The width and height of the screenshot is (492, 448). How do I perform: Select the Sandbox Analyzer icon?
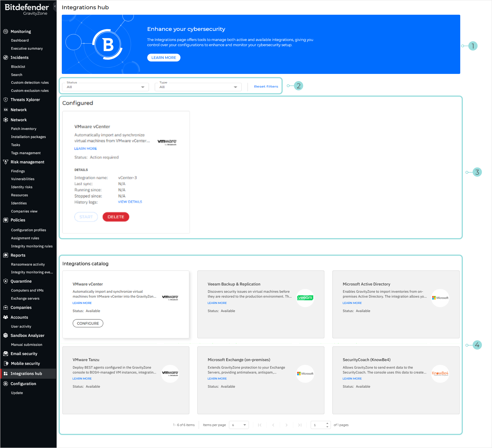[x=6, y=335]
